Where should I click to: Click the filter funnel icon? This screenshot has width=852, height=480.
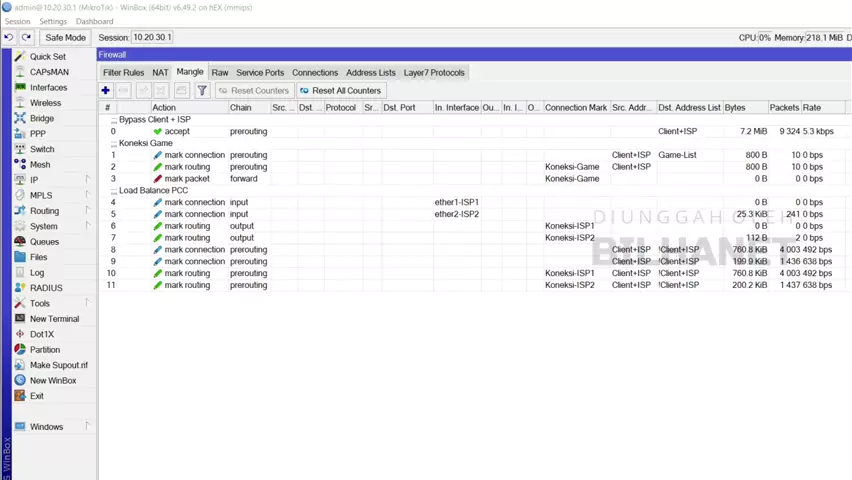(x=202, y=91)
